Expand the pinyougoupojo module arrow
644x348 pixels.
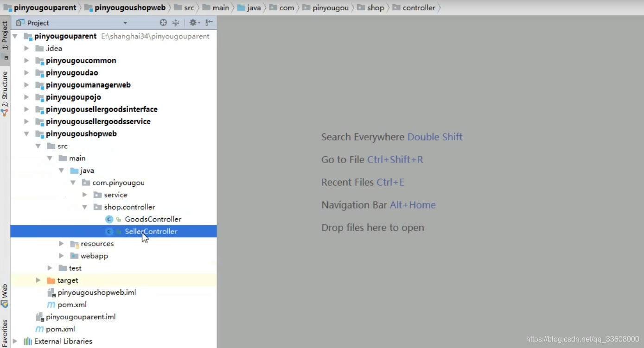[26, 97]
